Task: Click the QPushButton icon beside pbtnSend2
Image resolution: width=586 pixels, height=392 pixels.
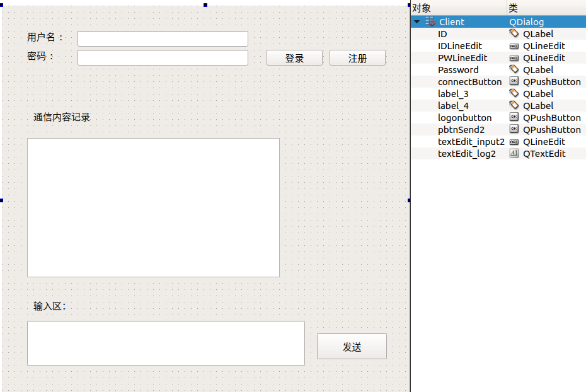Action: point(514,129)
